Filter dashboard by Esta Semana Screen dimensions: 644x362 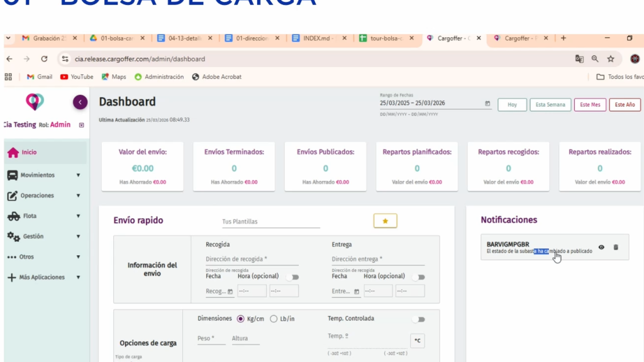point(550,105)
